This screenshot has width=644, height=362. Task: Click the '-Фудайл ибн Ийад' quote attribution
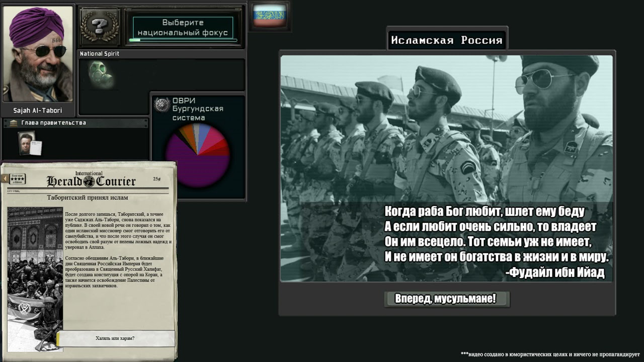point(554,273)
